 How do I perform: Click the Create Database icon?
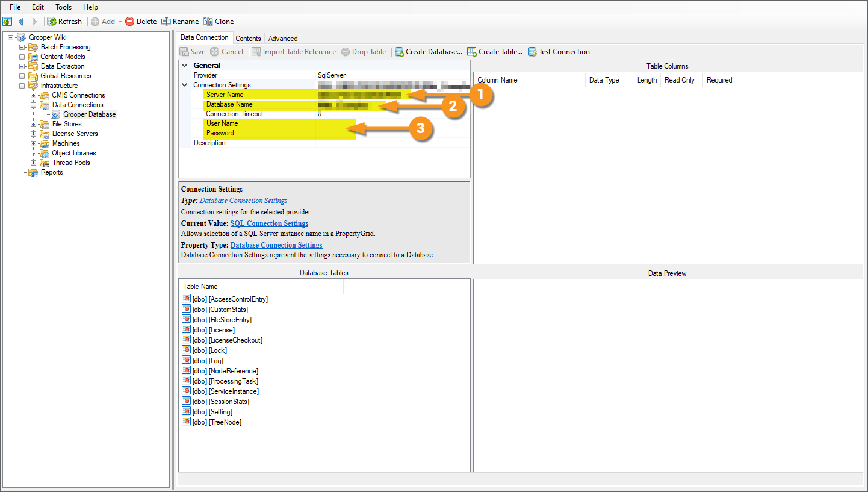pos(399,52)
